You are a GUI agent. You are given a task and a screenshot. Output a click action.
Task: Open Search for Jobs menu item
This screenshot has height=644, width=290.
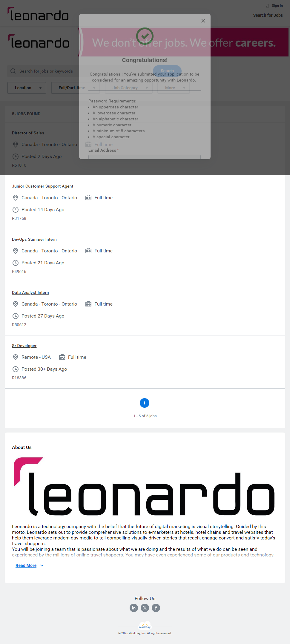(268, 15)
